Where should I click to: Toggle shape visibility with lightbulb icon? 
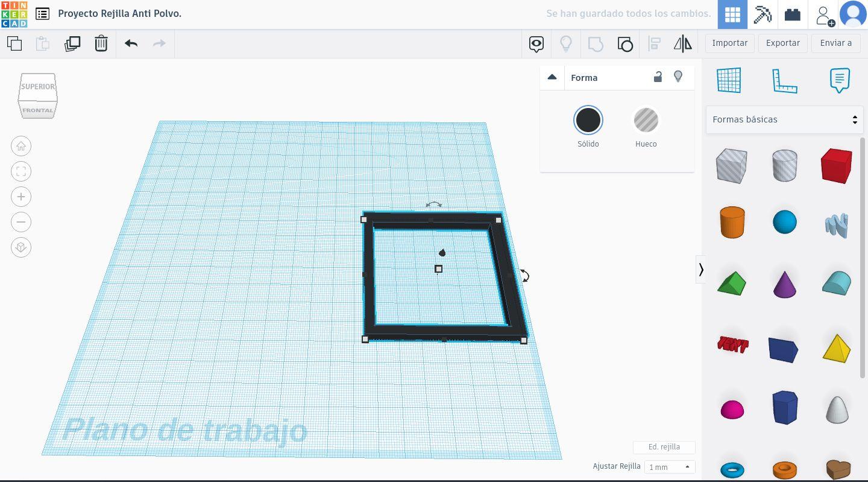coord(678,77)
